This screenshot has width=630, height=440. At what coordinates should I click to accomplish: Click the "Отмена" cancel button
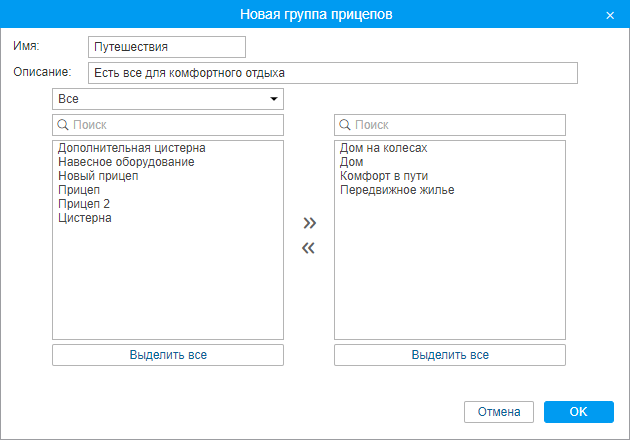click(x=499, y=412)
